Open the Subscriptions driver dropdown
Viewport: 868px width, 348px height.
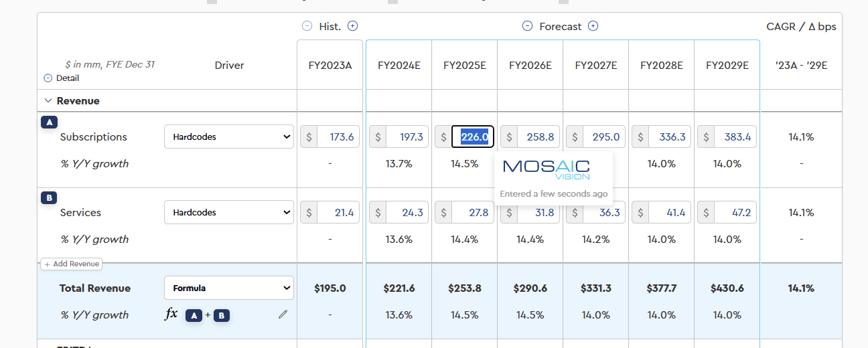tap(229, 137)
